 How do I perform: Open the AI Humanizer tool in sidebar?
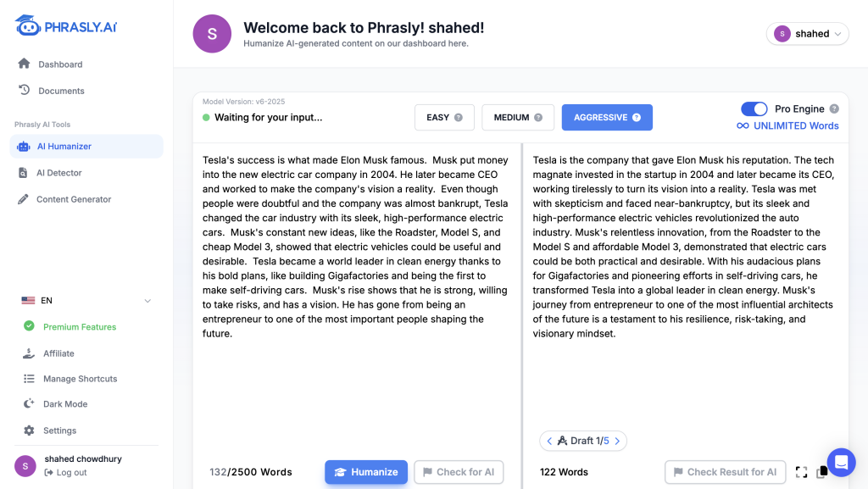tap(64, 147)
